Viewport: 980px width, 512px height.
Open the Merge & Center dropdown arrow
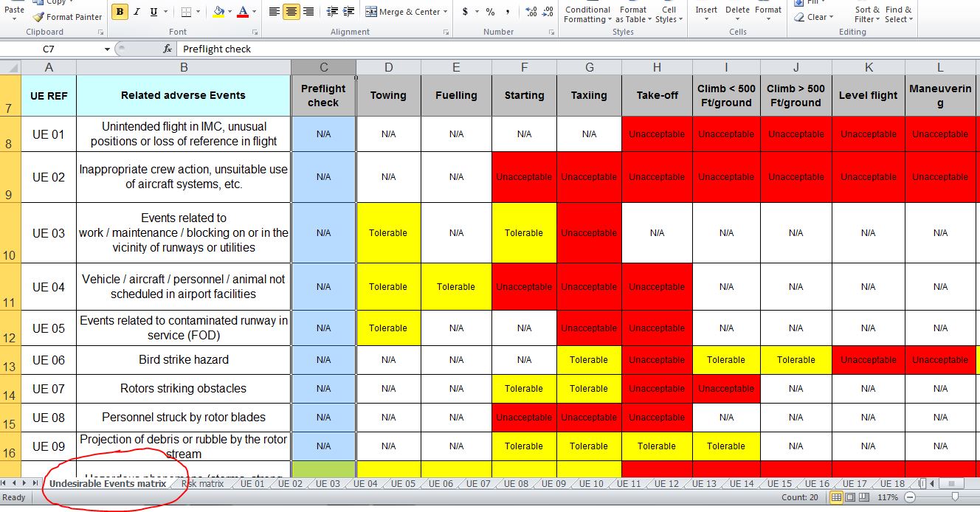pyautogui.click(x=446, y=12)
